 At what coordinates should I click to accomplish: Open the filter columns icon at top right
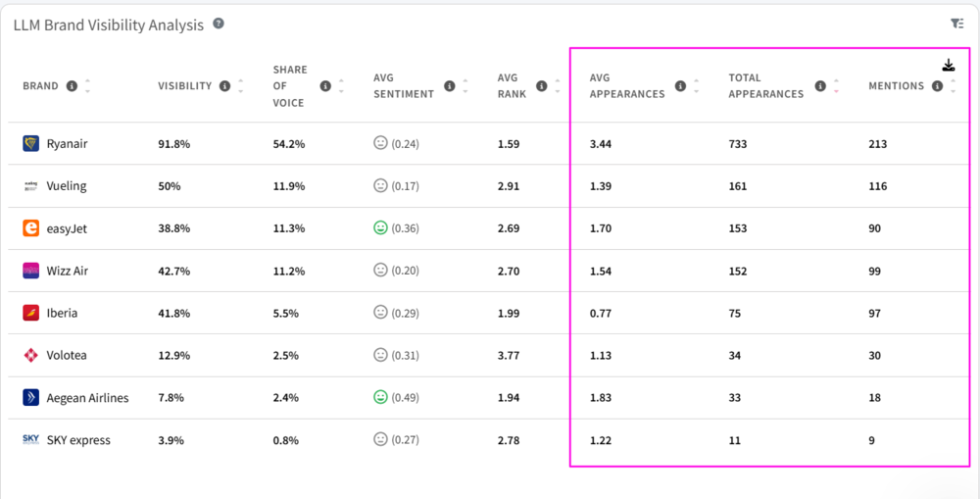pos(956,24)
